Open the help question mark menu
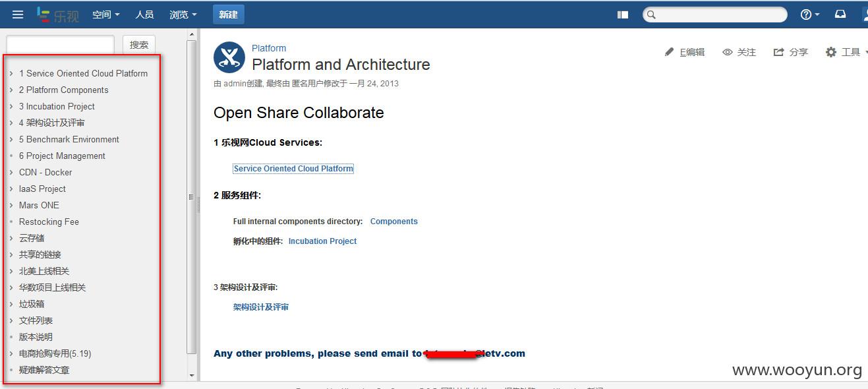Viewport: 868px width, 389px height. (809, 15)
